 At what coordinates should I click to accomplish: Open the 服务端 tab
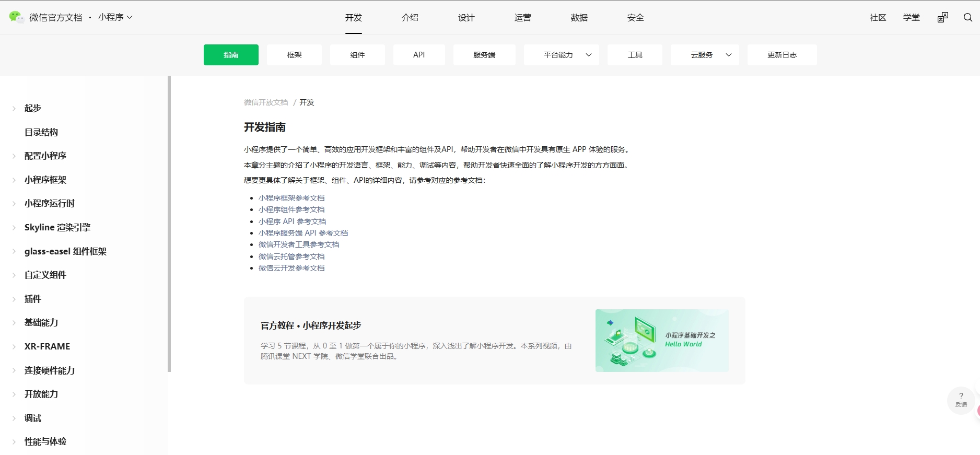[x=484, y=55]
